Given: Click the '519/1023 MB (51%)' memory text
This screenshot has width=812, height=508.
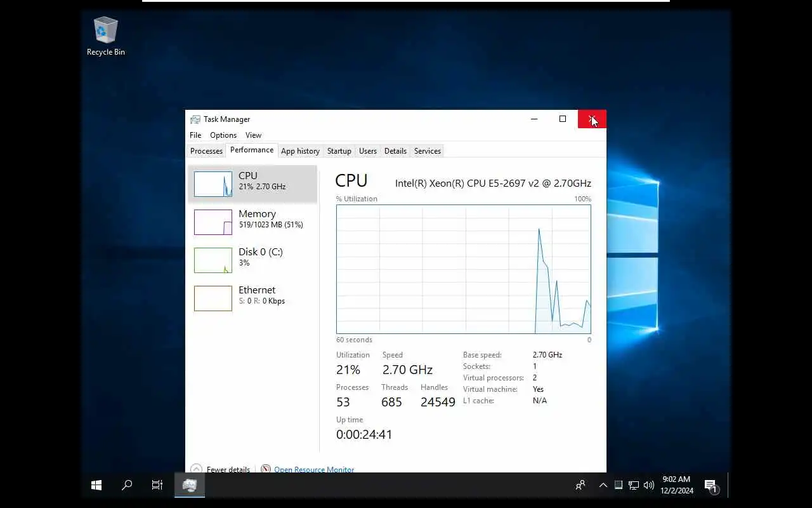Looking at the screenshot, I should click(x=271, y=225).
